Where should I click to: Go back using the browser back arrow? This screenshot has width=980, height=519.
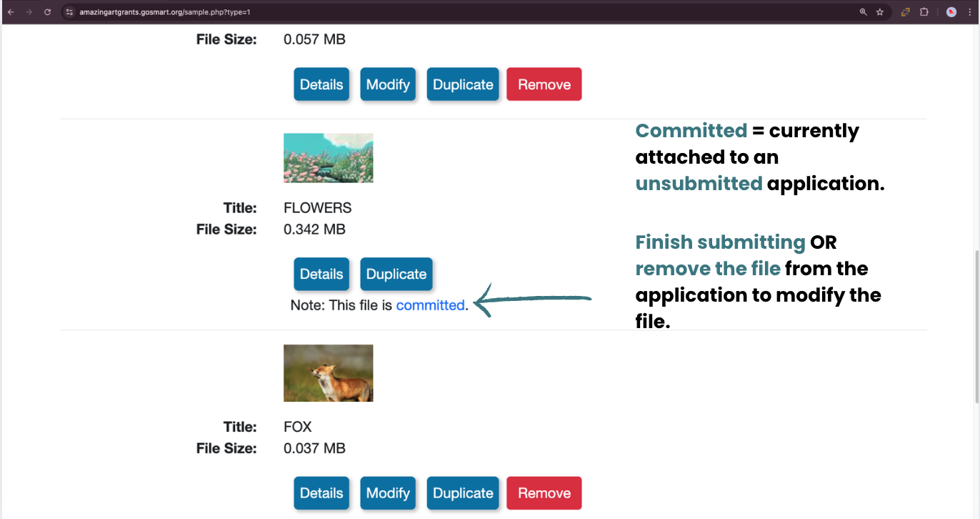[x=11, y=12]
